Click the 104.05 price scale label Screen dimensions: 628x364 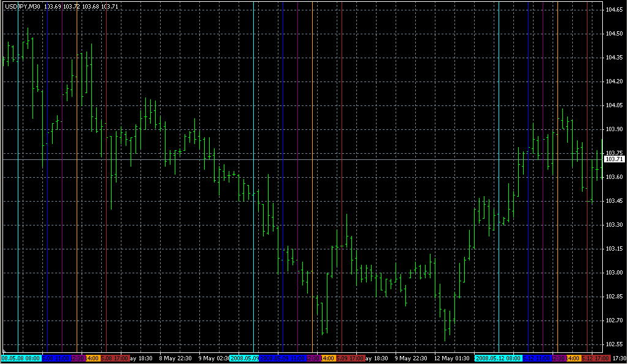point(614,105)
